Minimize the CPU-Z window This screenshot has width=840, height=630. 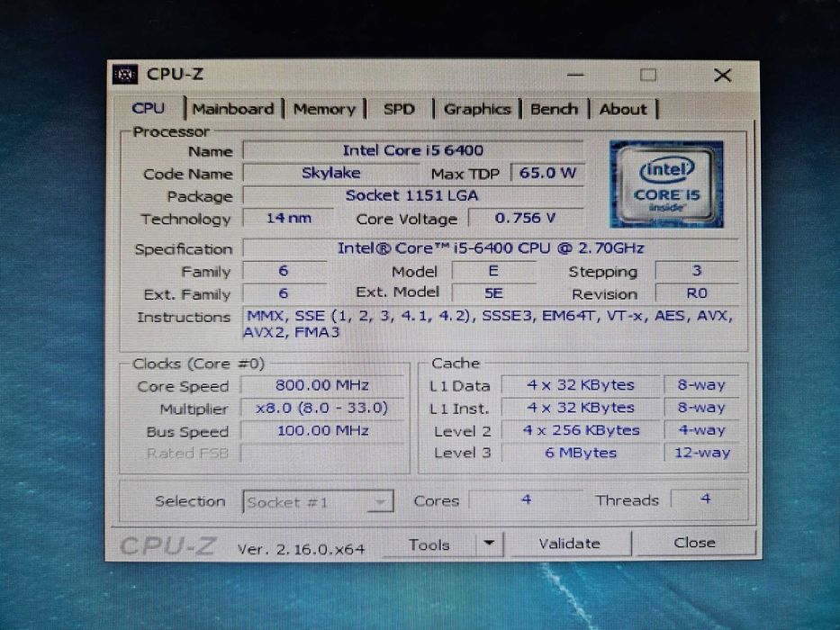[575, 75]
